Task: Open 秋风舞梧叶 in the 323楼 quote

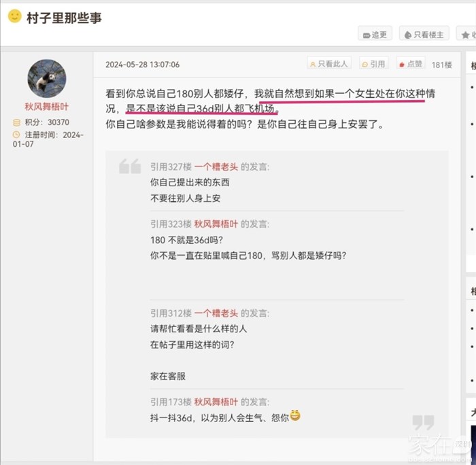Action: click(216, 224)
